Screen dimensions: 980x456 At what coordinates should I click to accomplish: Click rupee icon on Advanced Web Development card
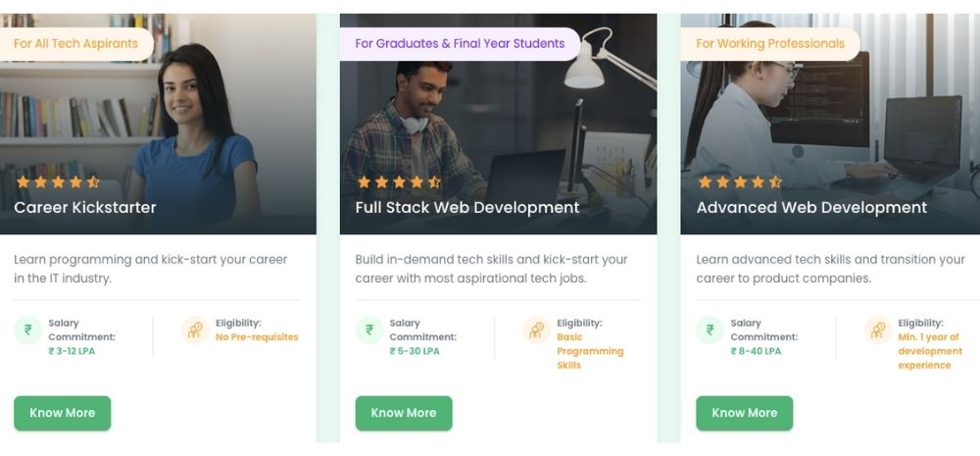(710, 330)
